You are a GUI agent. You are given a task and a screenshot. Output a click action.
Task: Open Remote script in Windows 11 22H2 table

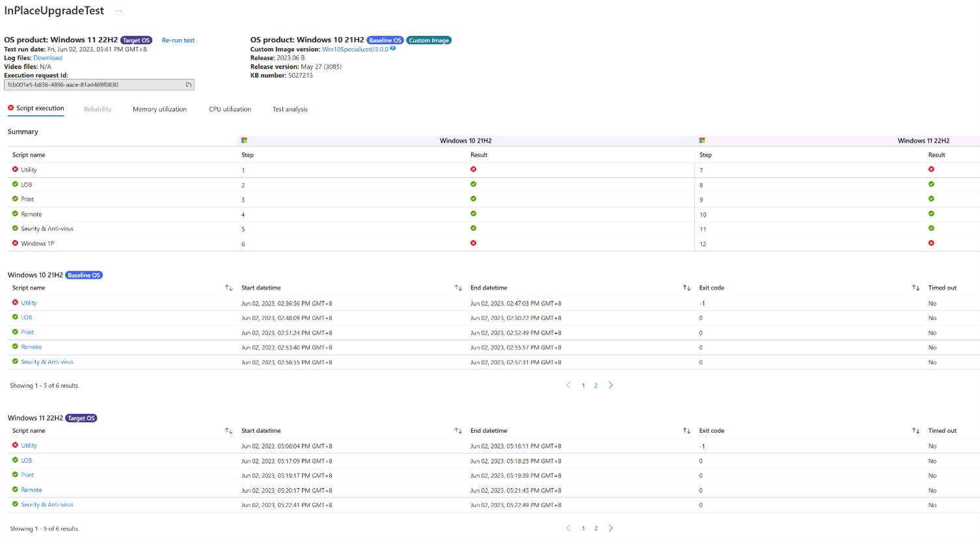point(31,490)
